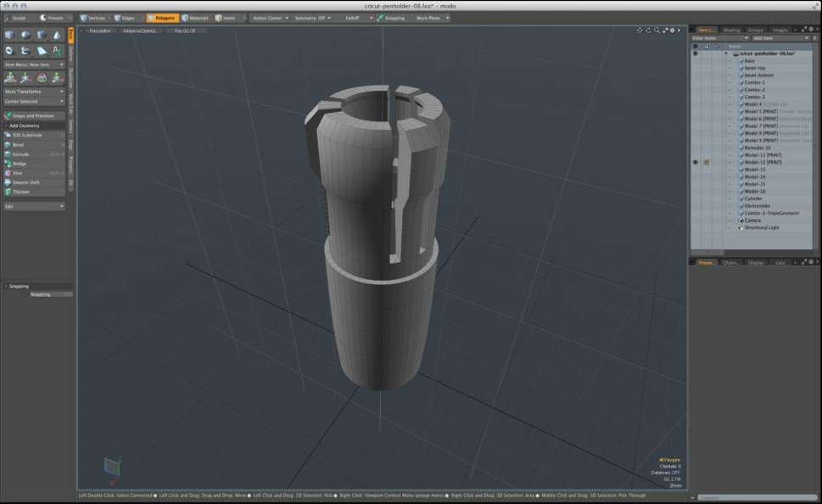The image size is (822, 504).
Task: Toggle Snapping button in Snapping panel
Action: point(50,294)
